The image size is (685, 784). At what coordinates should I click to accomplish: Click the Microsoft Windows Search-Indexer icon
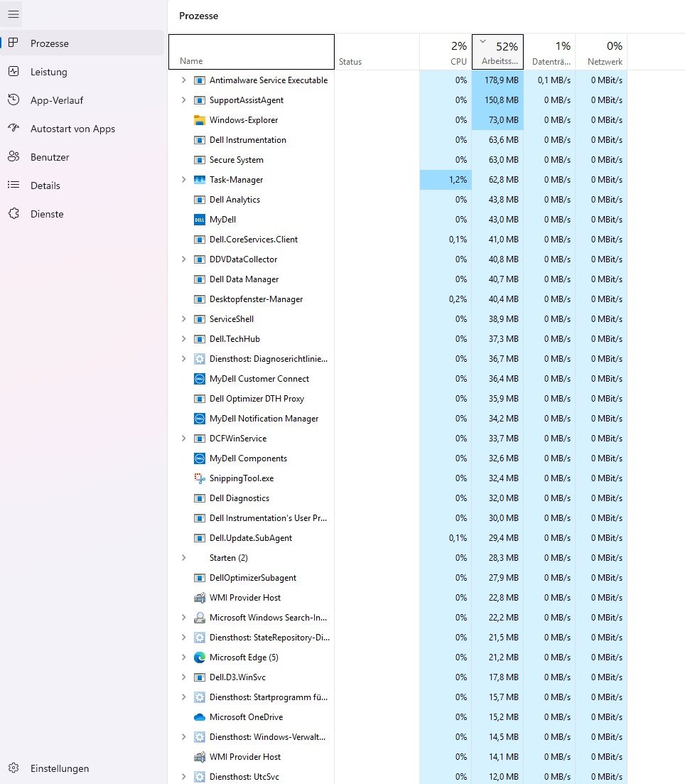click(200, 618)
